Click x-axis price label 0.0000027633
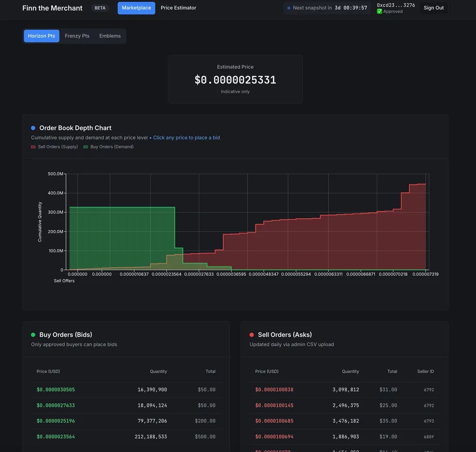This screenshot has height=452, width=476. tap(199, 274)
